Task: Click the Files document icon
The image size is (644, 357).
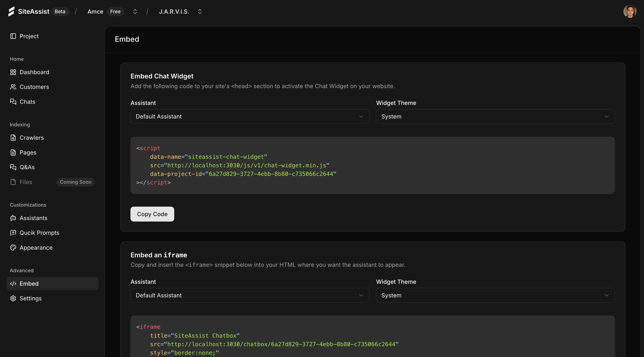Action: (13, 182)
